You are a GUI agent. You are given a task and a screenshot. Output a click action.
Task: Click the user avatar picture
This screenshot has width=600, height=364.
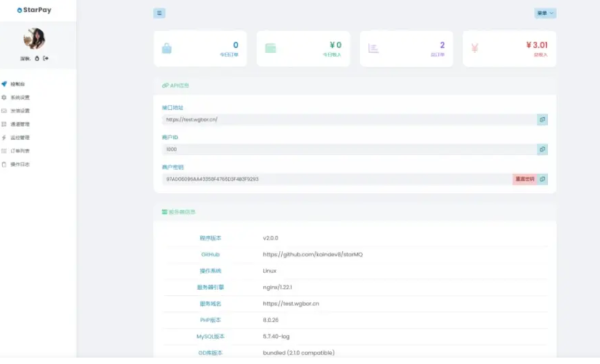point(34,39)
